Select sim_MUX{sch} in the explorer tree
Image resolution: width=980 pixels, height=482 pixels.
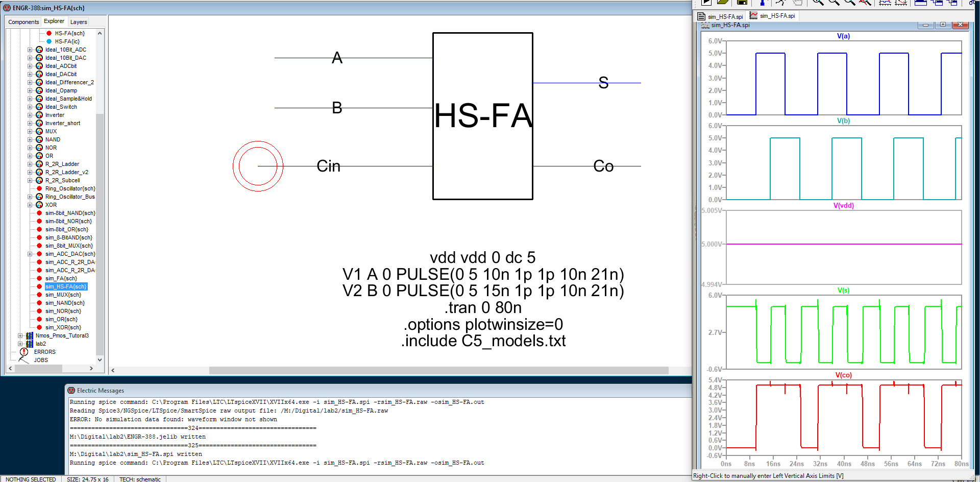63,295
